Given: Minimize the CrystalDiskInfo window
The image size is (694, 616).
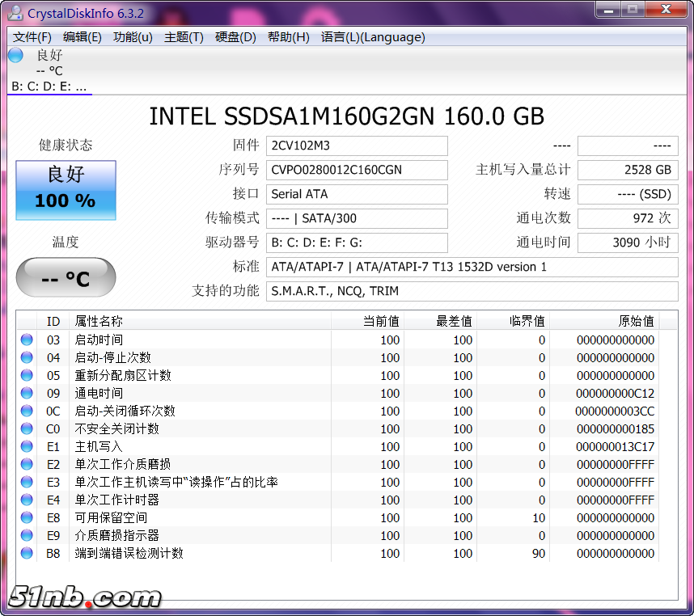Looking at the screenshot, I should tap(609, 9).
